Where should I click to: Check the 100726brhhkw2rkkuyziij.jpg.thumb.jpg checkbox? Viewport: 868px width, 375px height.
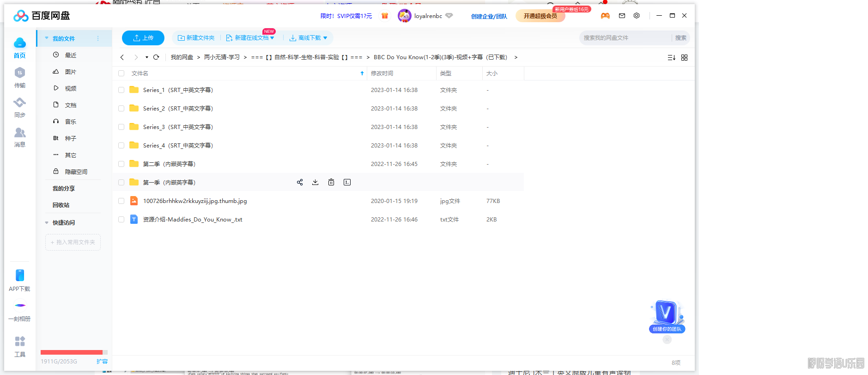(x=121, y=201)
